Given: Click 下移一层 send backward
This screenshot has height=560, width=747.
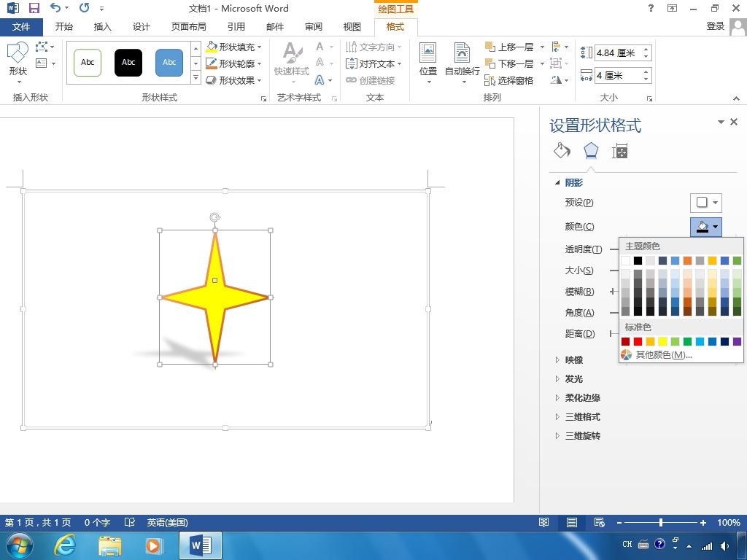Looking at the screenshot, I should [x=508, y=63].
